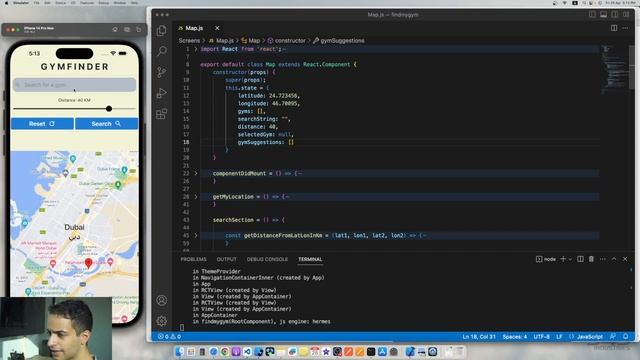Click the gymSuggestions breadcrumb
This screenshot has width=640, height=360.
(x=339, y=40)
